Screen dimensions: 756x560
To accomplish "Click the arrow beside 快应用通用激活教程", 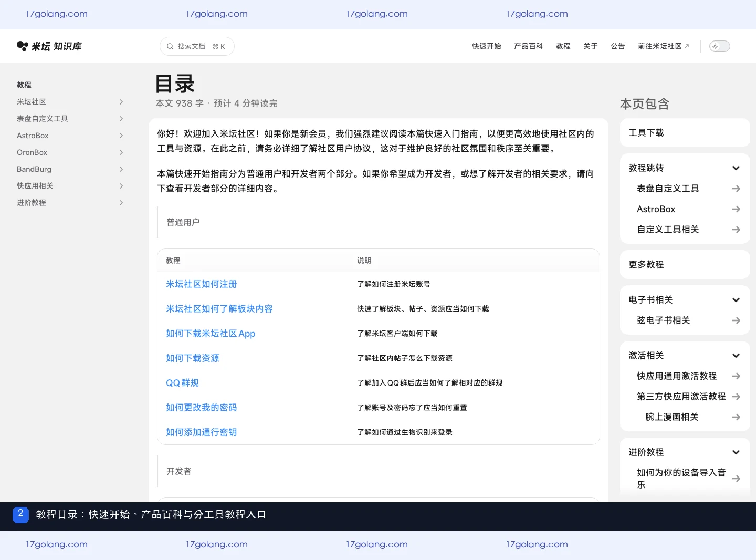I will point(736,376).
